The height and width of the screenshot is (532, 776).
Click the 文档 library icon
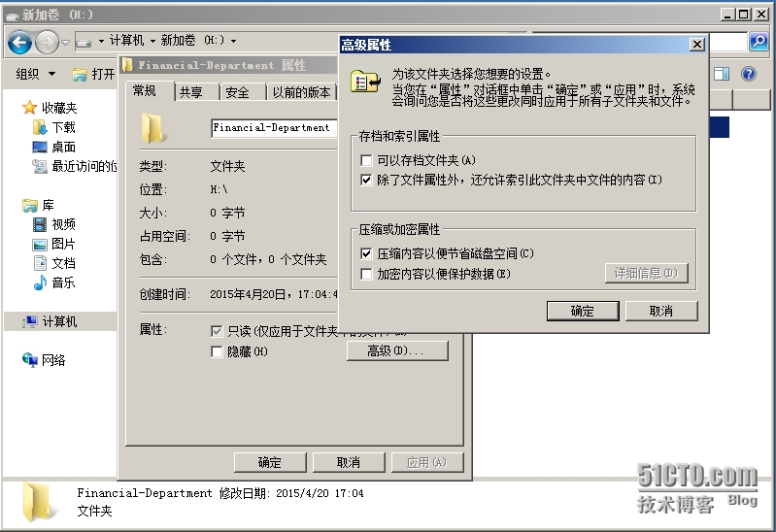point(40,263)
